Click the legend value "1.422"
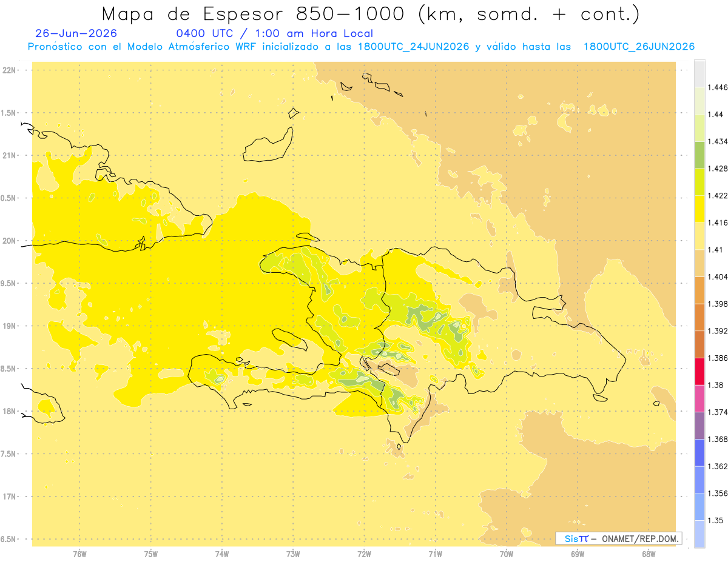728x562 pixels. point(718,195)
